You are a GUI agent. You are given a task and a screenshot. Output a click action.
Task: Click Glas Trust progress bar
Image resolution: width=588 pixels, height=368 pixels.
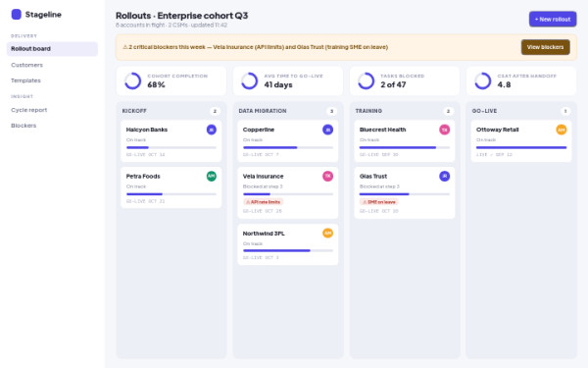coord(405,194)
